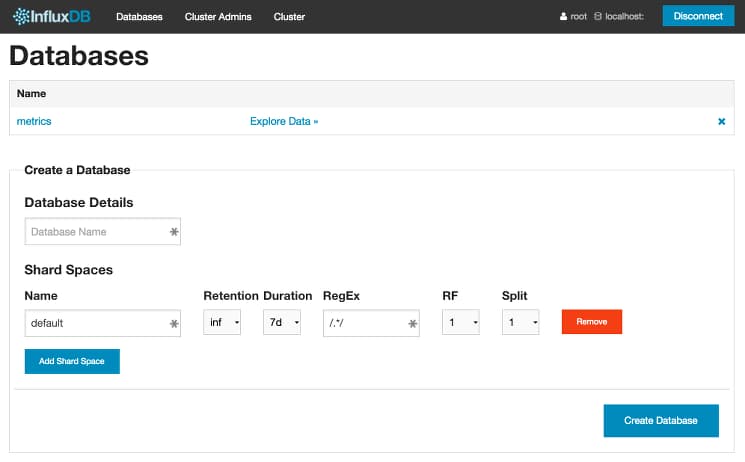Screen dimensions: 745x462
Task: Open the Databases menu item
Action: click(x=139, y=17)
